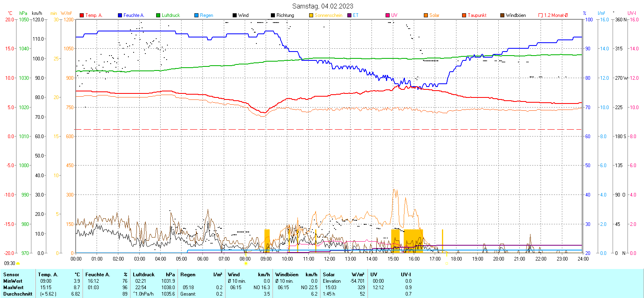The width and height of the screenshot is (644, 298).
Task: Click the Taupunkt legend label
Action: point(477,15)
